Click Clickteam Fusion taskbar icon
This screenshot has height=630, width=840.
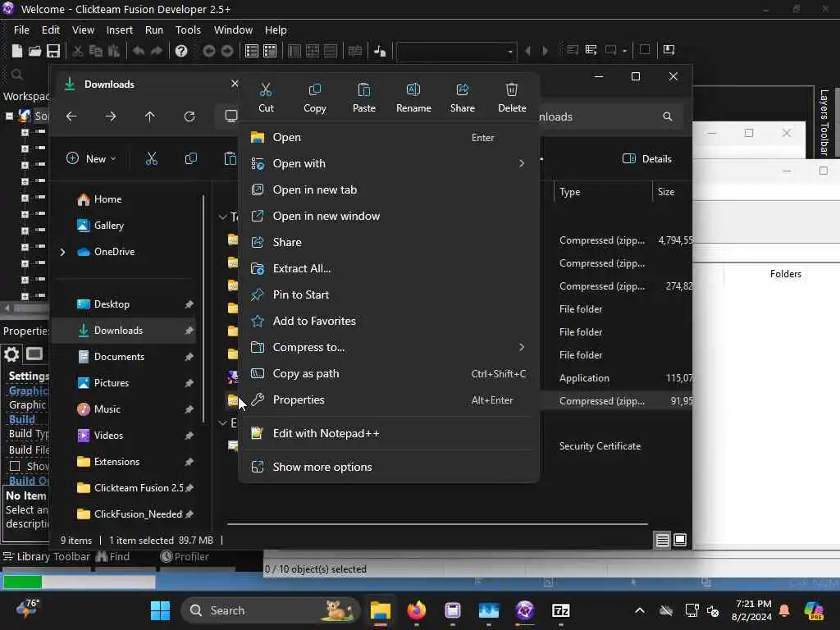click(525, 610)
